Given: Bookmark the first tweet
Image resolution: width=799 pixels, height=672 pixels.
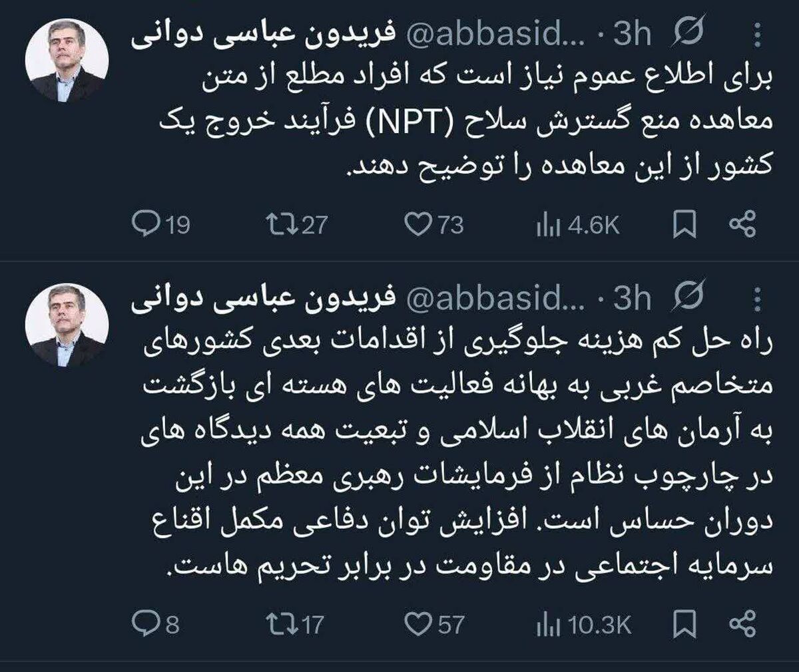Looking at the screenshot, I should [x=684, y=225].
